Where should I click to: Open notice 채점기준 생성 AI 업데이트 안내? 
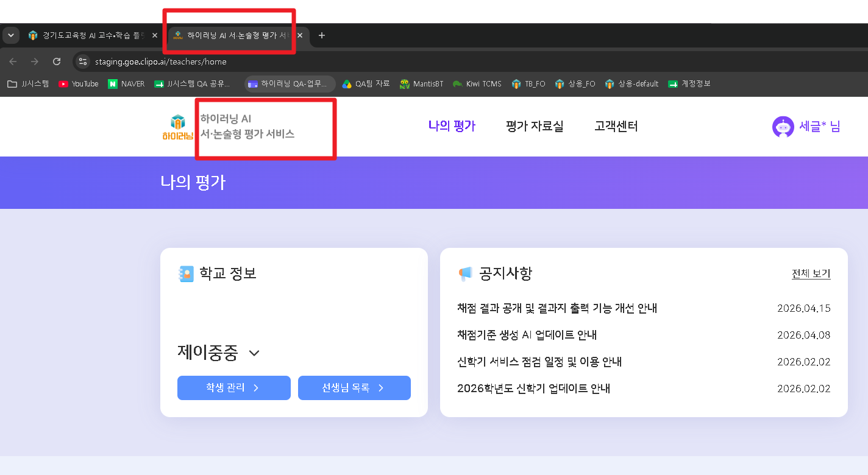coord(527,335)
